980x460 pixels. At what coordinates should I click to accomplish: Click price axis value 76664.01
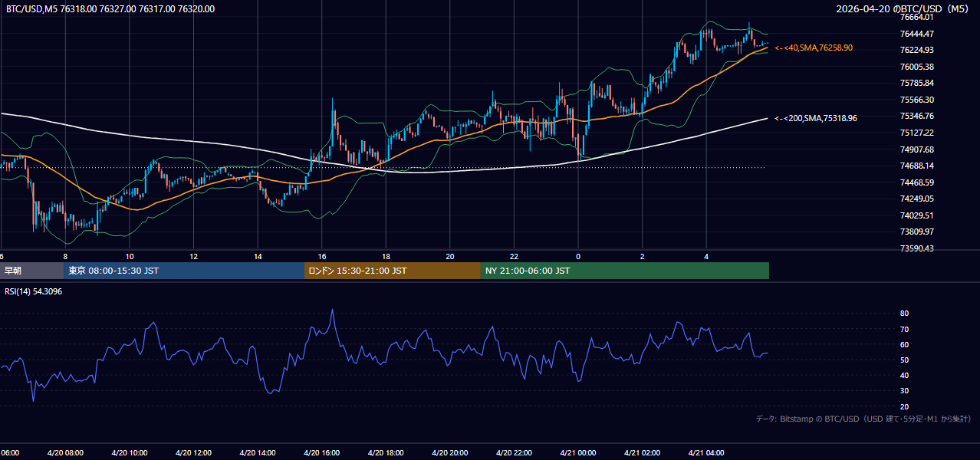click(916, 17)
